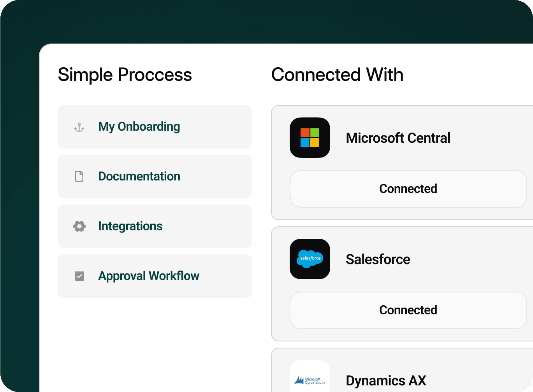Click the Dynamics AX title text
533x392 pixels.
coord(386,381)
